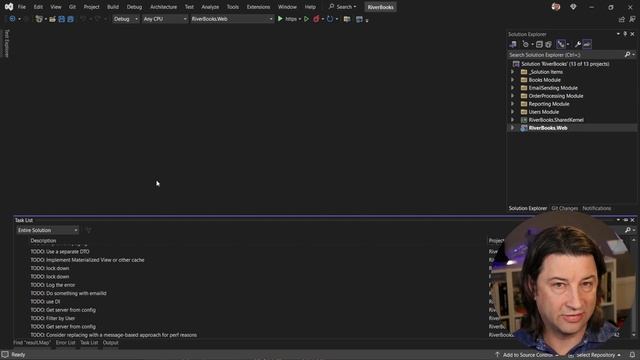Expand the _Solution Items folder
Image resolution: width=640 pixels, height=360 pixels.
point(513,72)
